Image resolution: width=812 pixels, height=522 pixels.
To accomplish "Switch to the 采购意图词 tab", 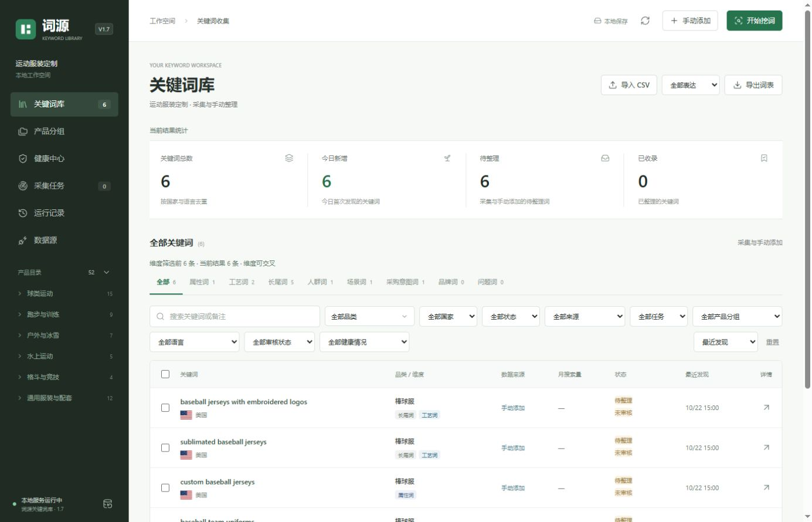I will point(405,282).
